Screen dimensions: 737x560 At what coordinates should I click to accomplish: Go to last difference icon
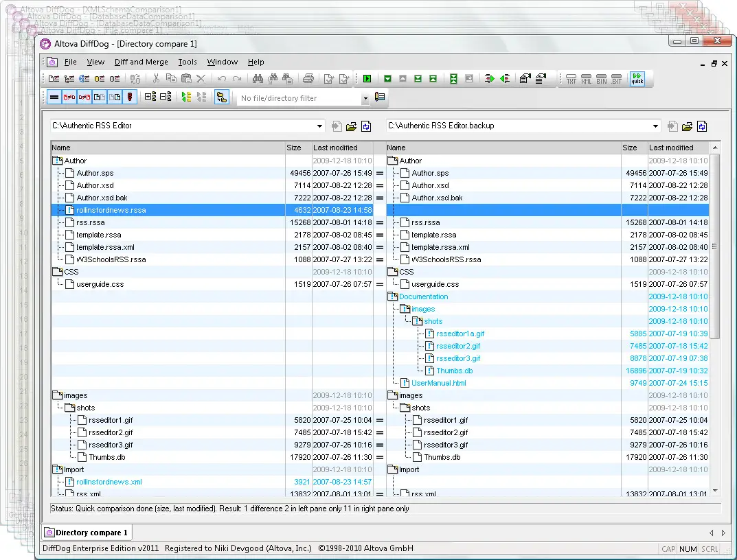pos(418,78)
